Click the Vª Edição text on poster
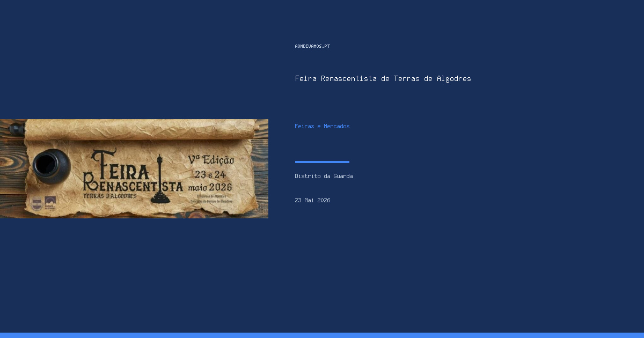The width and height of the screenshot is (644, 338). click(210, 160)
